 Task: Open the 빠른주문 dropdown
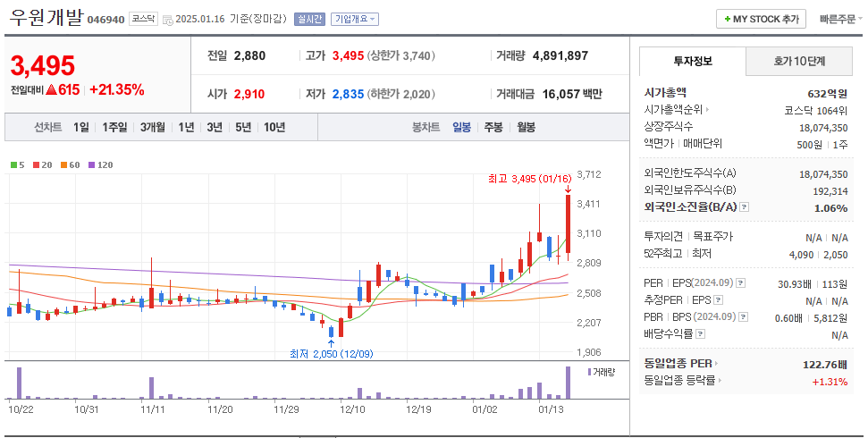840,19
